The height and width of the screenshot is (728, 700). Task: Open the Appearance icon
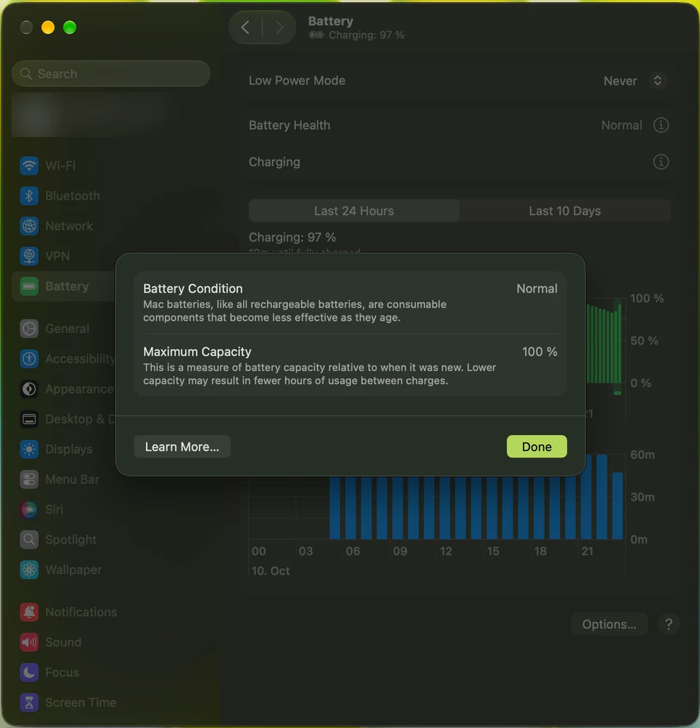28,388
